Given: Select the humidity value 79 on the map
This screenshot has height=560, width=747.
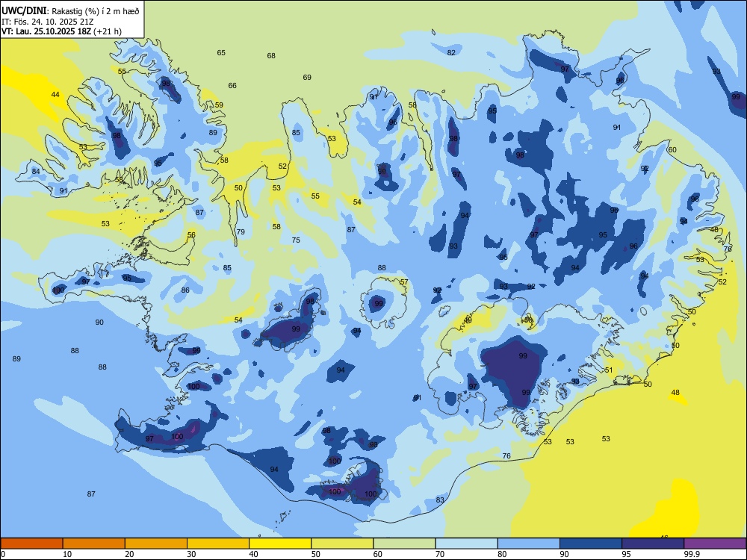Looking at the screenshot, I should [241, 232].
